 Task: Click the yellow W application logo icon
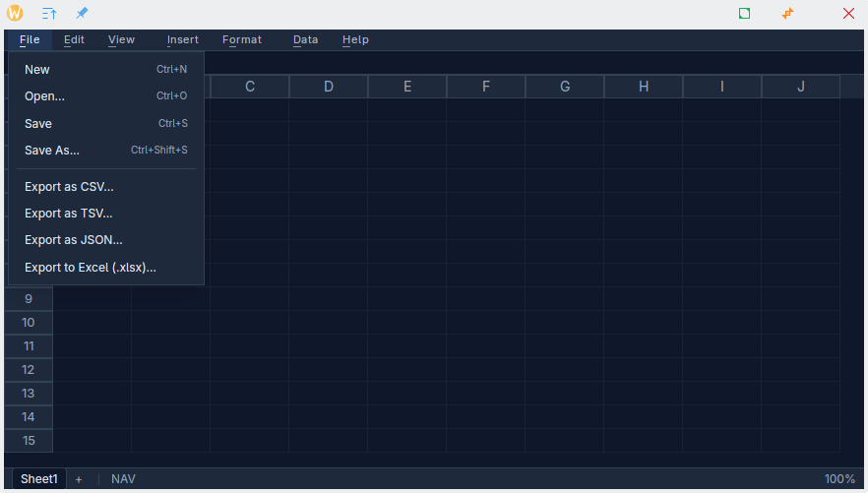click(15, 14)
